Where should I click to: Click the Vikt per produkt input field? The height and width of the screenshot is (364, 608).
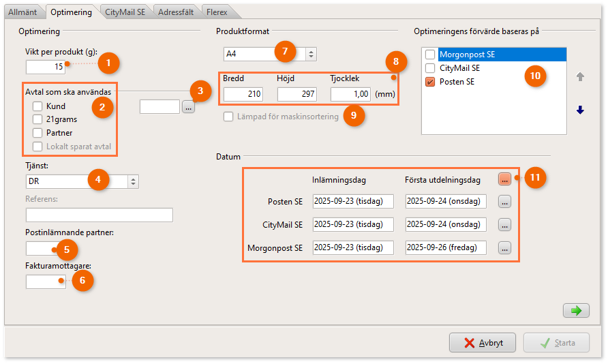(x=46, y=67)
